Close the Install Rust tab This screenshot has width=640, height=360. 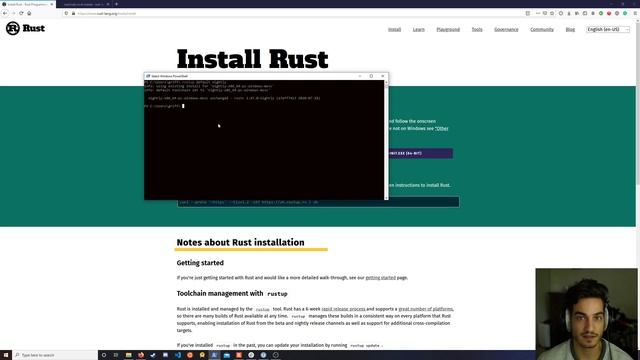52,4
